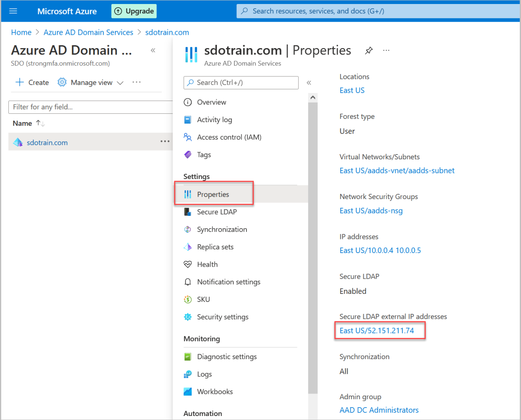Image resolution: width=521 pixels, height=420 pixels.
Task: Click the menu Search (Ctrl+/) box
Action: point(241,82)
